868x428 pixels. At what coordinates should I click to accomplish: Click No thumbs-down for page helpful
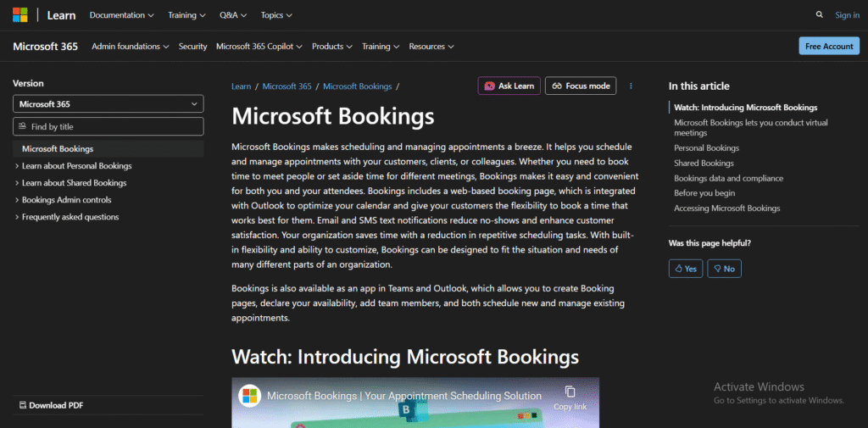point(724,269)
